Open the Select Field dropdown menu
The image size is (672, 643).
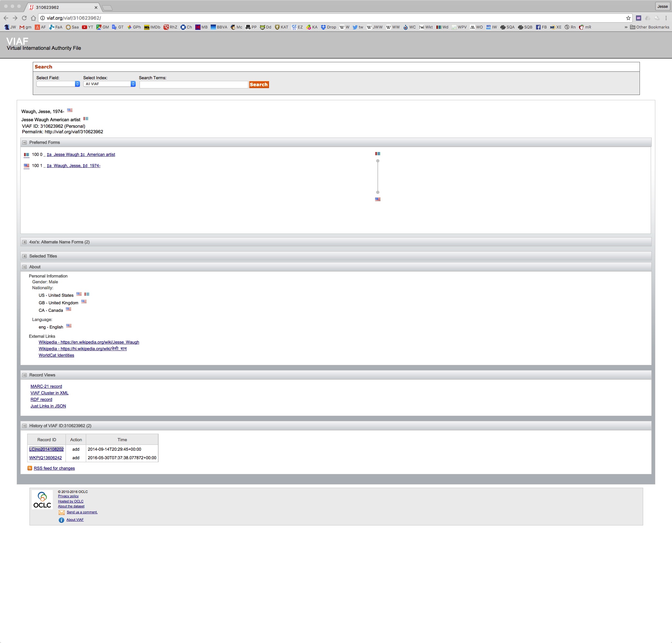click(x=57, y=84)
